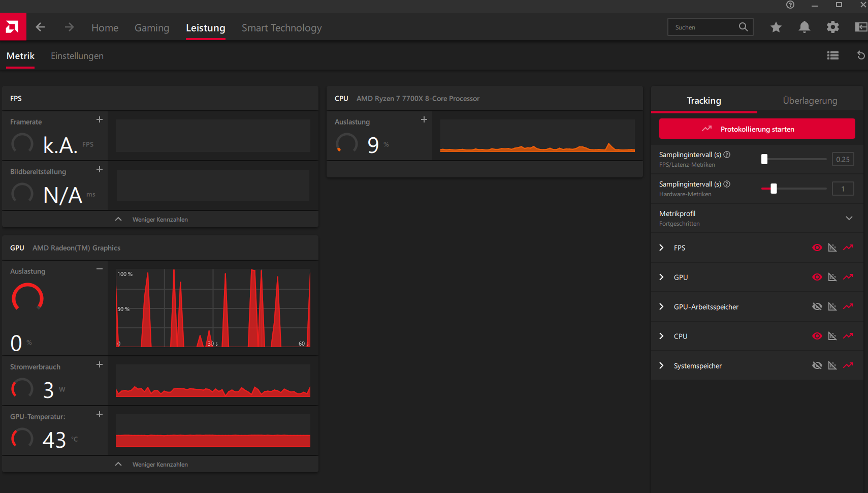Click the FPS/Latenz sampling interval slider
Image resolution: width=868 pixels, height=493 pixels.
(794, 159)
